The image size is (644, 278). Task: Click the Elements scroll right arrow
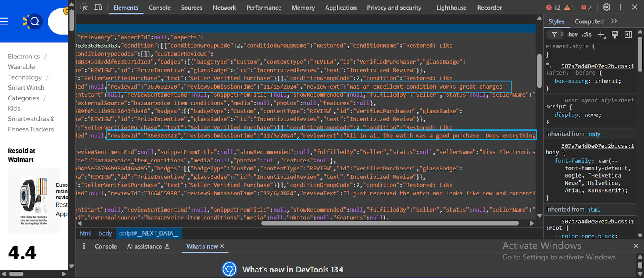(532, 223)
